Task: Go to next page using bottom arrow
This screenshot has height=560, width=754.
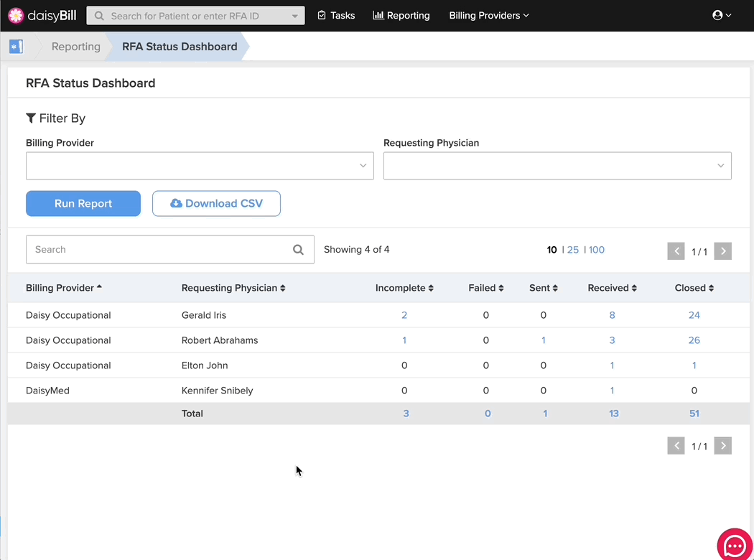Action: 722,446
